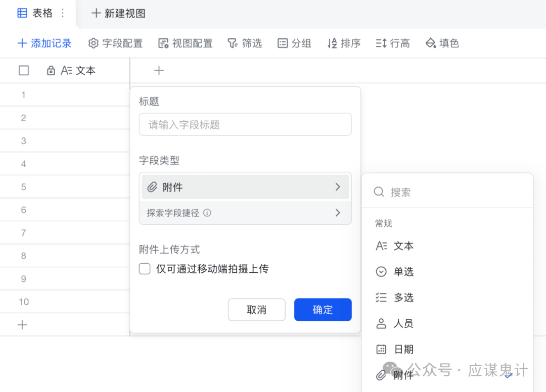Open the 填色 fill color tool
Image resolution: width=546 pixels, height=392 pixels.
pos(442,43)
